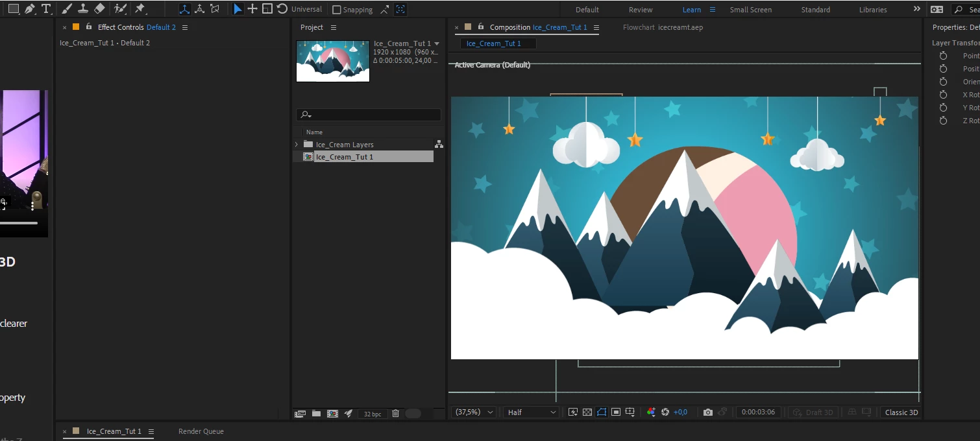Image resolution: width=980 pixels, height=441 pixels.
Task: Click the Sync Settings icon near search
Action: point(937,10)
